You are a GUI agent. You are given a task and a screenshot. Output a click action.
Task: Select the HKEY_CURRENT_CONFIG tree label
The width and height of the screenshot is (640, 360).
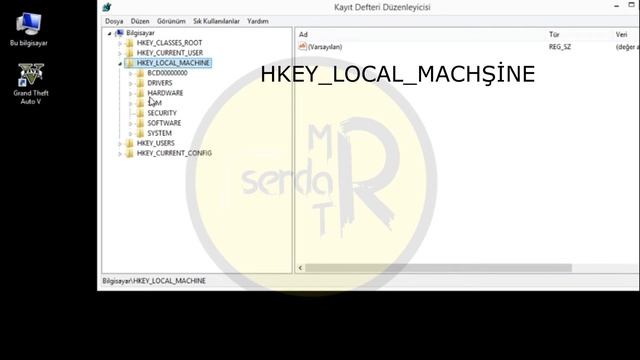pos(174,153)
